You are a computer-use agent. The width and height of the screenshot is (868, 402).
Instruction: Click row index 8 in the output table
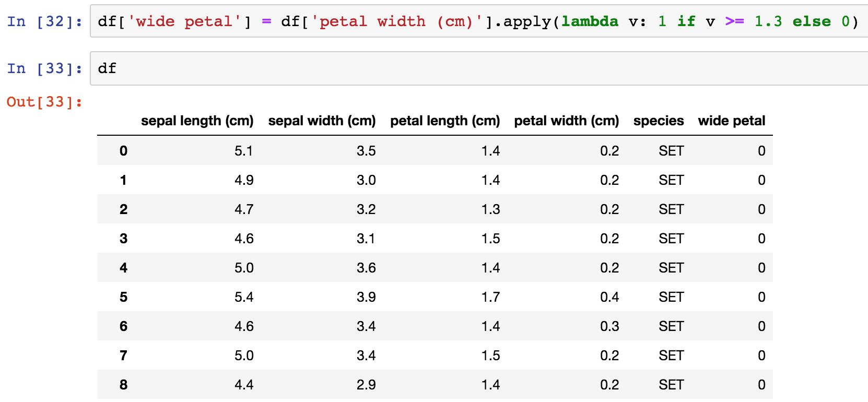(x=123, y=385)
